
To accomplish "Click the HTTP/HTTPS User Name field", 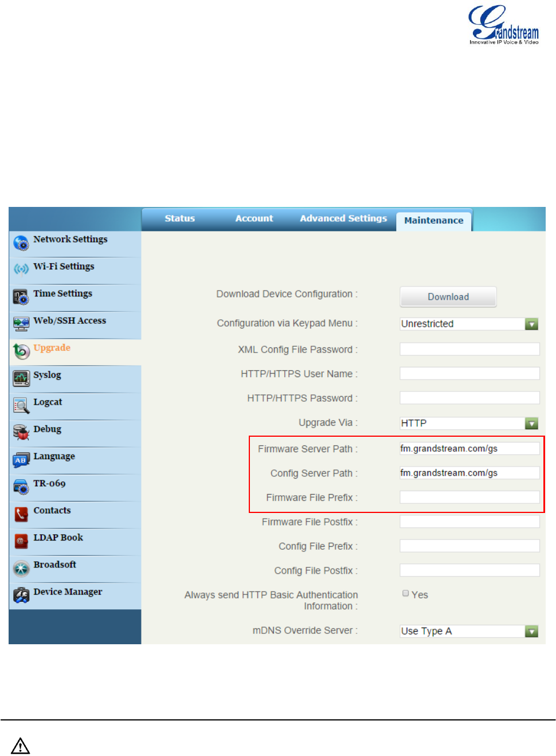I will (x=469, y=374).
